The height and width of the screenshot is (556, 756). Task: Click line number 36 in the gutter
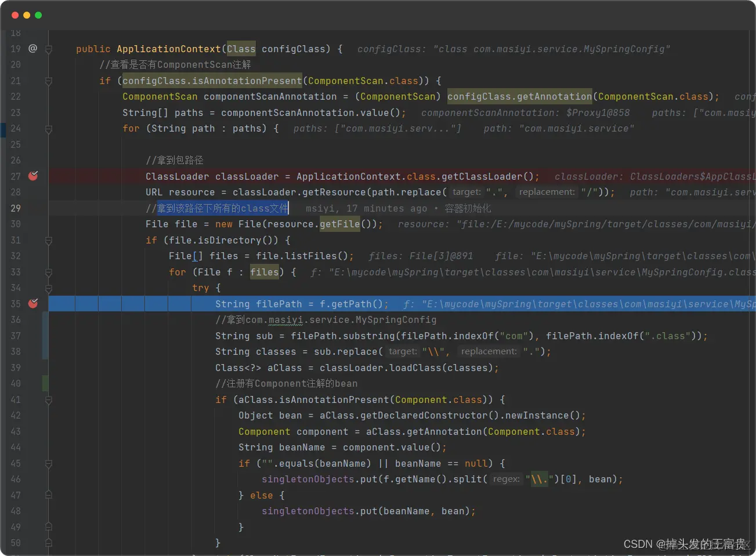(x=16, y=319)
